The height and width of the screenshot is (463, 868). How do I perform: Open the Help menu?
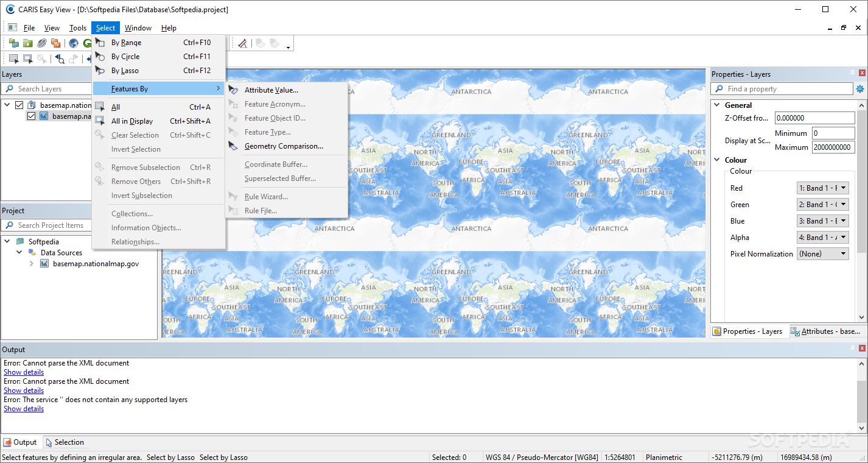(x=169, y=28)
